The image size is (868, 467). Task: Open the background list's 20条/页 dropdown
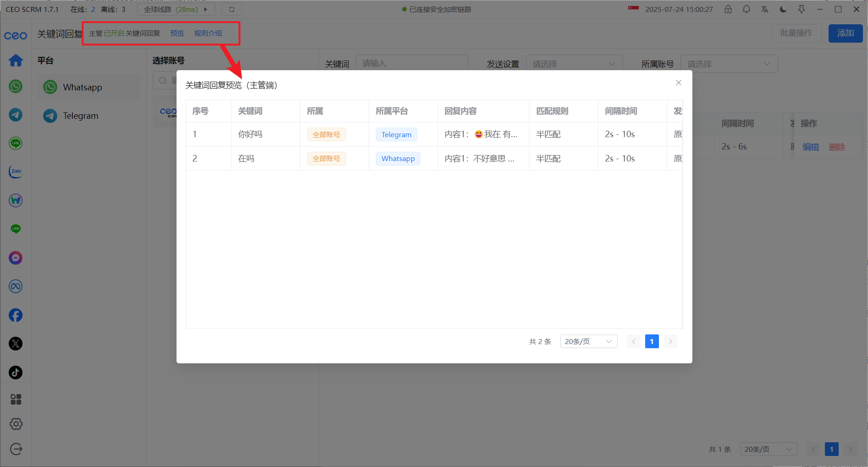pos(768,449)
